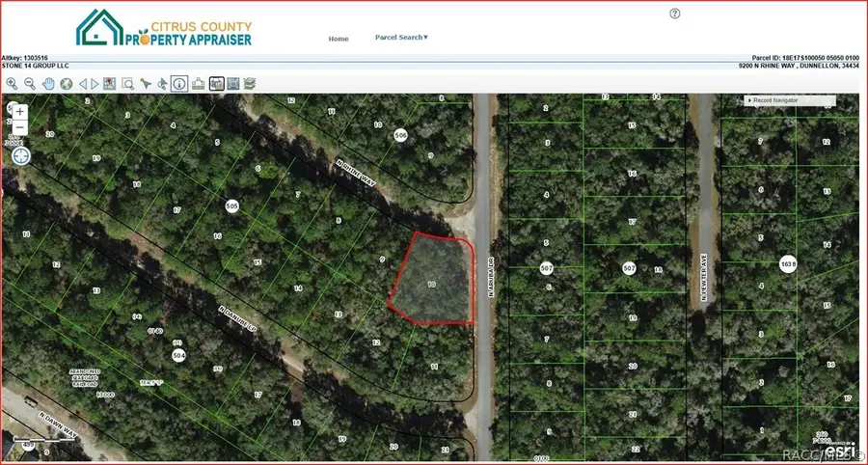868x465 pixels.
Task: Click the Parcel ID number text
Action: (x=805, y=58)
